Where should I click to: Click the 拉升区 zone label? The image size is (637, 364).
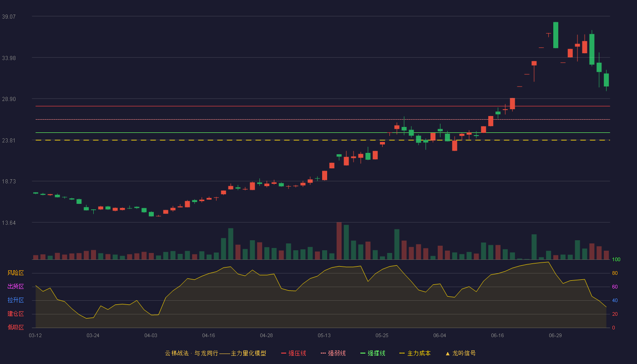(x=16, y=300)
